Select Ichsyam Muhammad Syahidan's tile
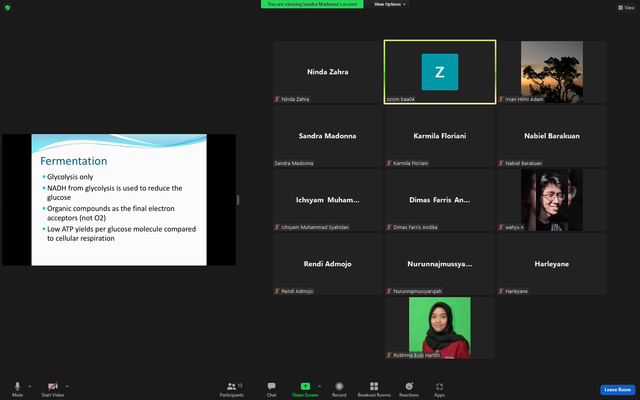This screenshot has height=400, width=640. pyautogui.click(x=327, y=200)
